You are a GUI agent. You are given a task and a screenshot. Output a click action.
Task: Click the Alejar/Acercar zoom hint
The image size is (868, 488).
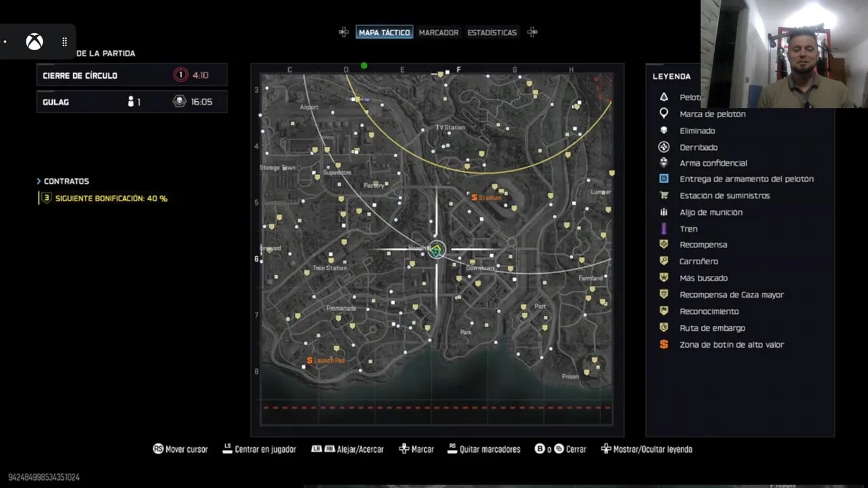pyautogui.click(x=347, y=449)
